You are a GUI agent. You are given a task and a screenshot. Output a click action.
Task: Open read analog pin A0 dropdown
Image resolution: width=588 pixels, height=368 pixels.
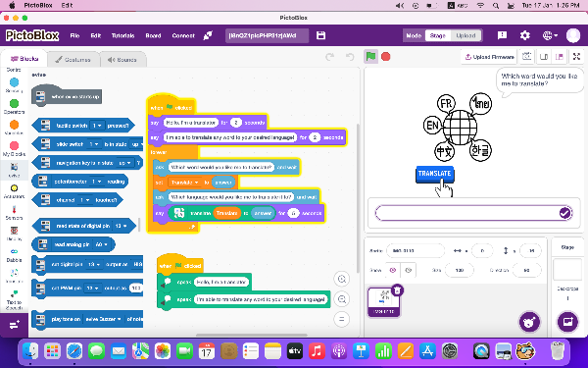[x=102, y=244]
